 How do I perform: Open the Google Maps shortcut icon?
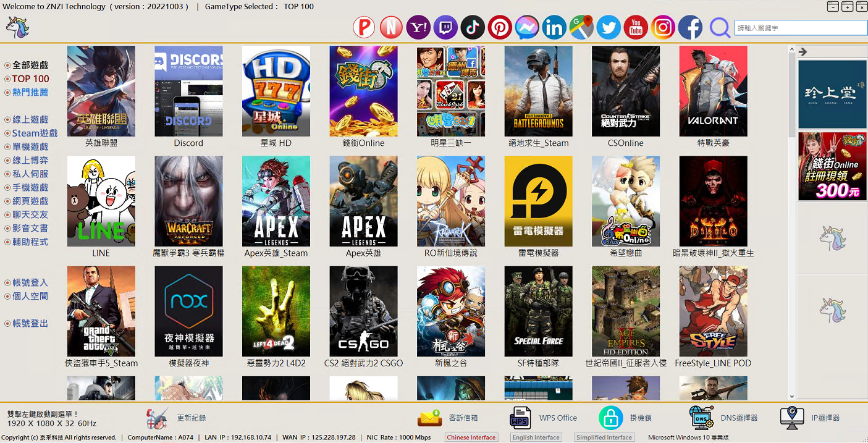pos(581,27)
